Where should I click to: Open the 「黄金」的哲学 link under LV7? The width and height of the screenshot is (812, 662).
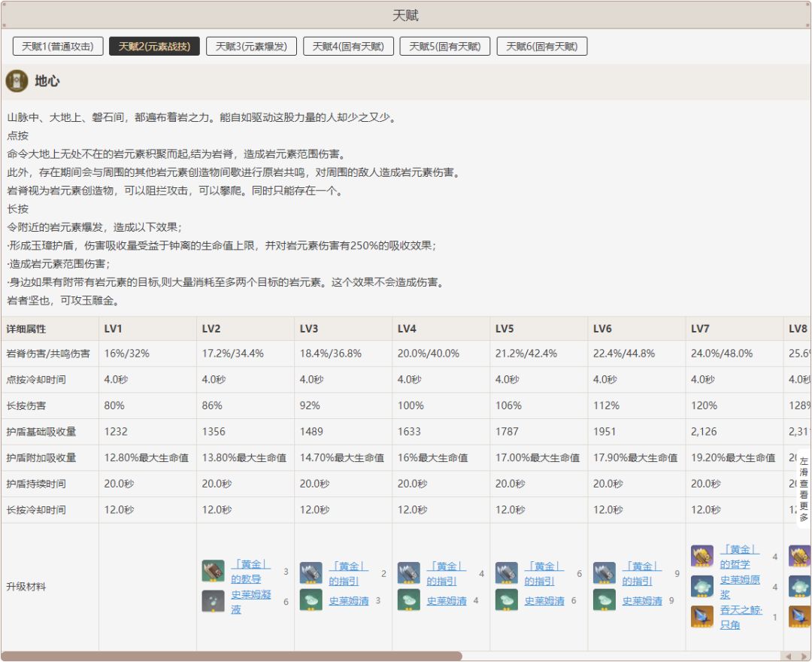(740, 557)
